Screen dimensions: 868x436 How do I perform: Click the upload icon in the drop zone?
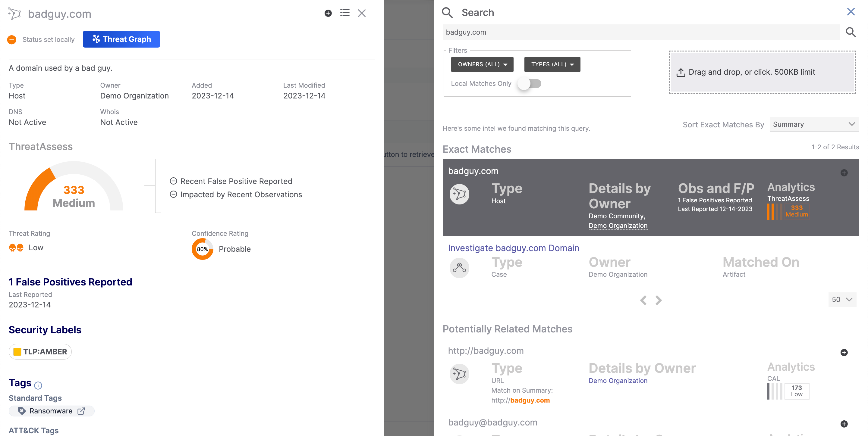point(681,73)
